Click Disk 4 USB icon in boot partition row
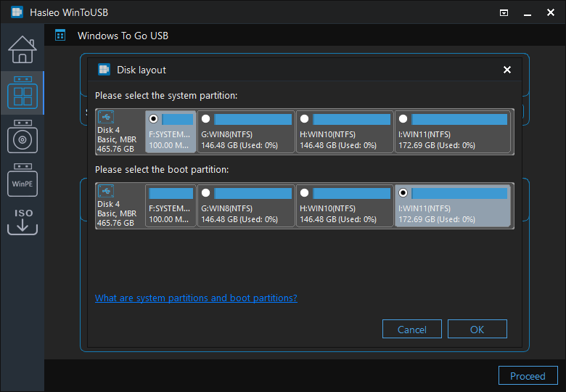566x392 pixels. (106, 191)
